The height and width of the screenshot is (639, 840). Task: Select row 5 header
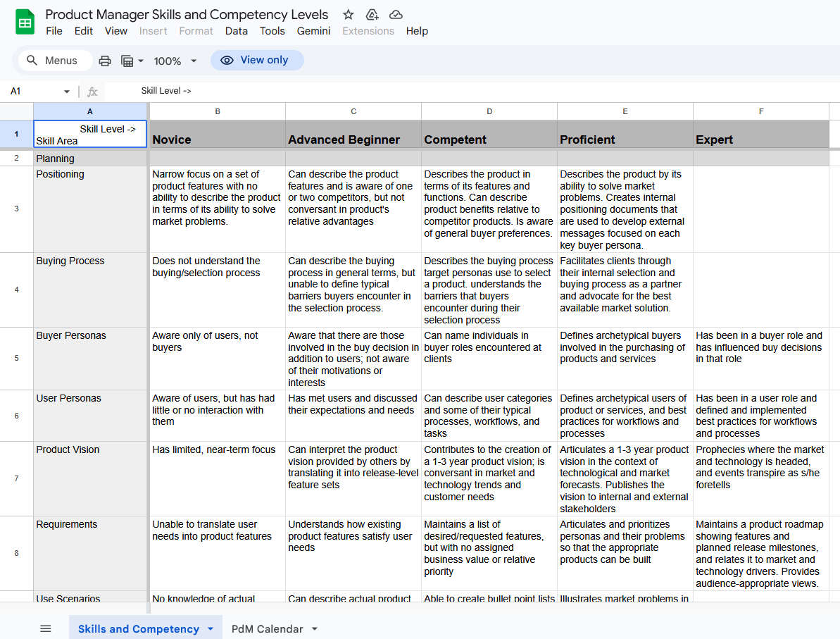click(17, 358)
